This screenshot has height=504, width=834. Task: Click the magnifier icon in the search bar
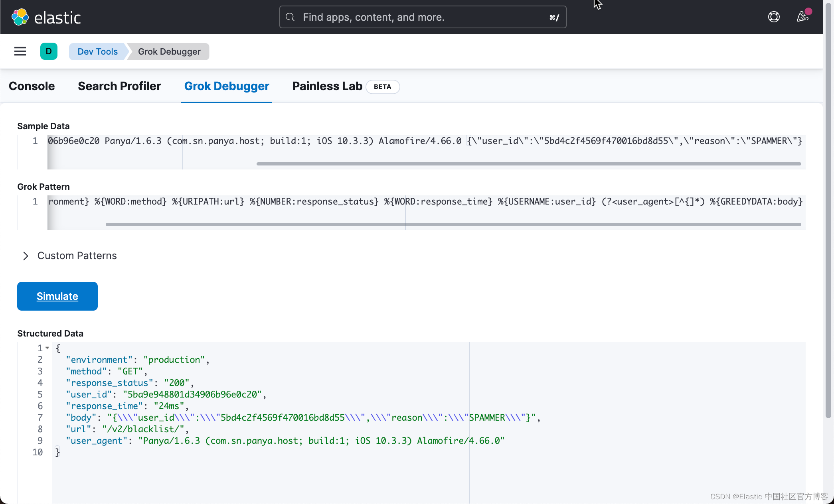coord(290,17)
